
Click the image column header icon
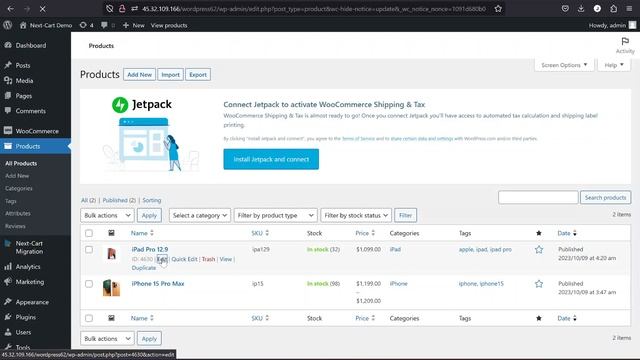click(x=111, y=233)
